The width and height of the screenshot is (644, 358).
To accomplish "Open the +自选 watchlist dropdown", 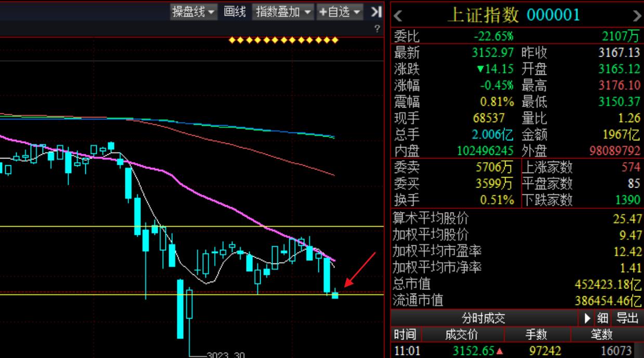I will pyautogui.click(x=340, y=12).
